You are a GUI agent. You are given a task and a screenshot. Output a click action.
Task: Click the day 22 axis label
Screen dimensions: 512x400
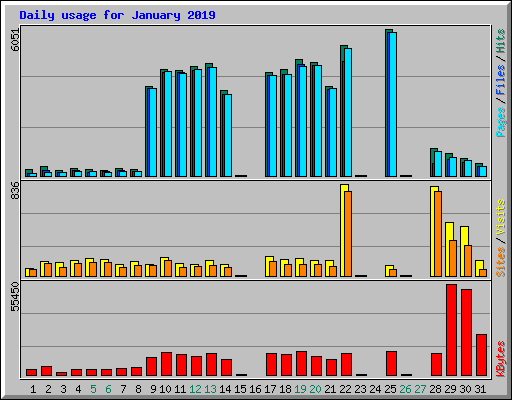click(x=345, y=389)
